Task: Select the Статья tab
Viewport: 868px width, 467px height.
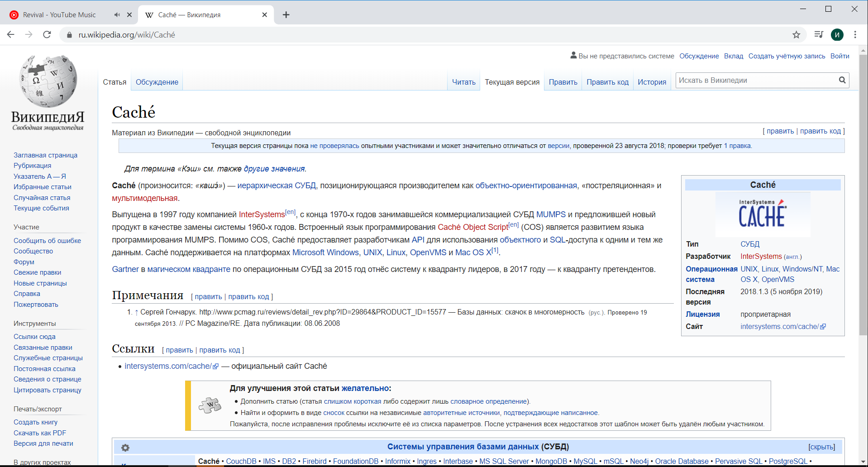Action: [x=114, y=82]
